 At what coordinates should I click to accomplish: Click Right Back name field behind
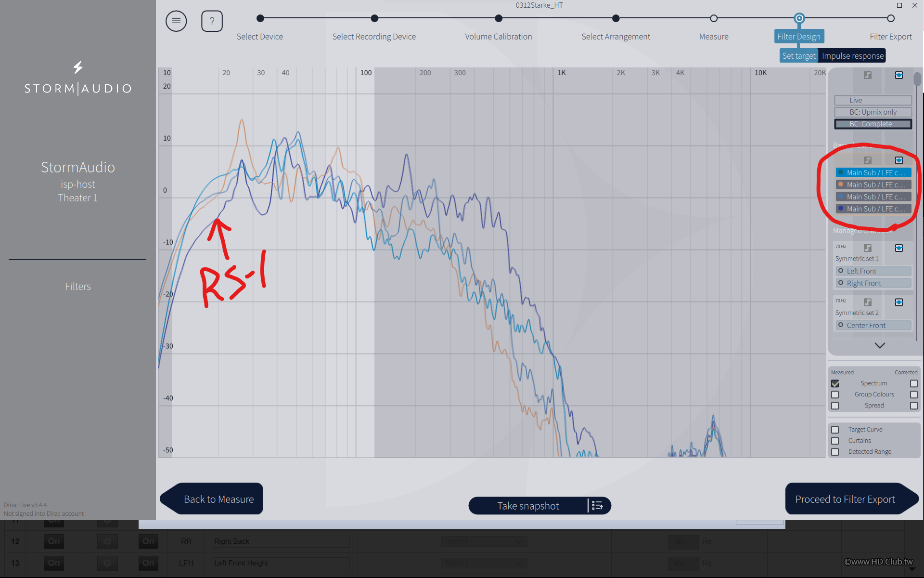(x=281, y=541)
